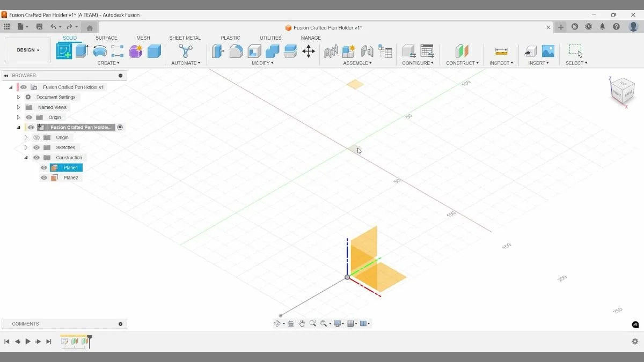The height and width of the screenshot is (362, 644).
Task: Open the MODIFY dropdown menu
Action: coord(262,63)
